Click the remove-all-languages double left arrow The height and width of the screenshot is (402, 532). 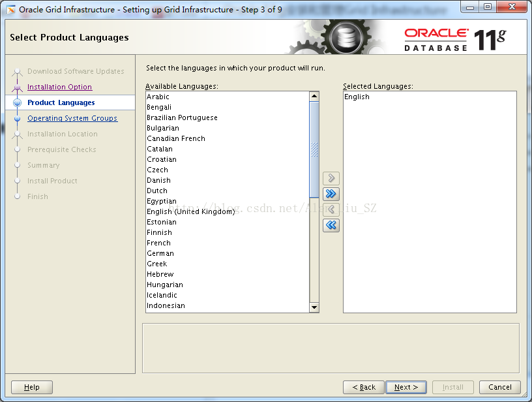click(x=331, y=224)
